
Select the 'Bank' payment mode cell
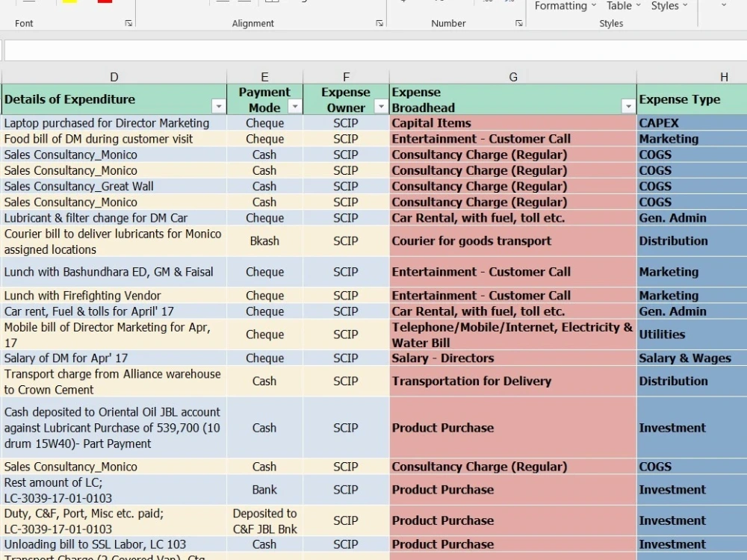click(265, 490)
